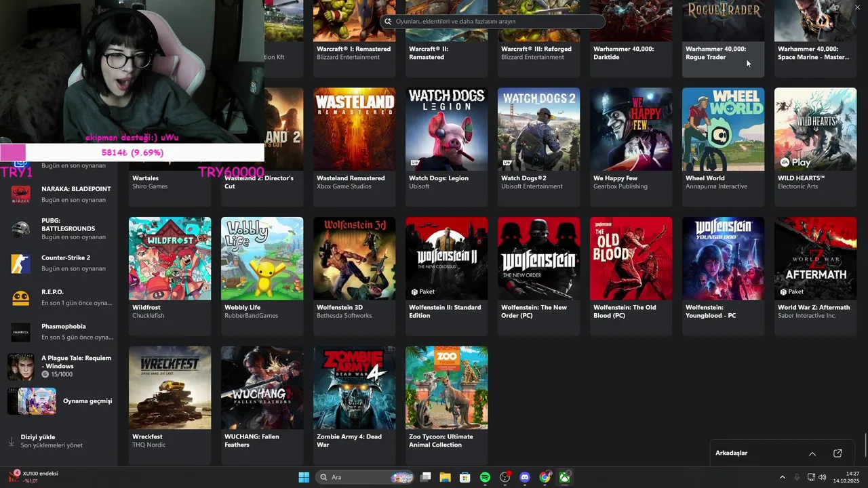Open the Windows Start menu
The image size is (868, 488).
[304, 477]
